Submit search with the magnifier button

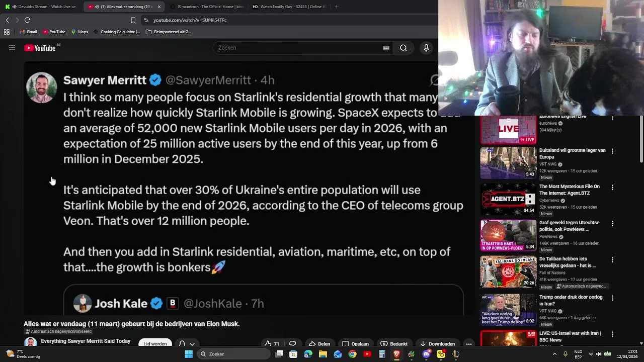pos(404,48)
